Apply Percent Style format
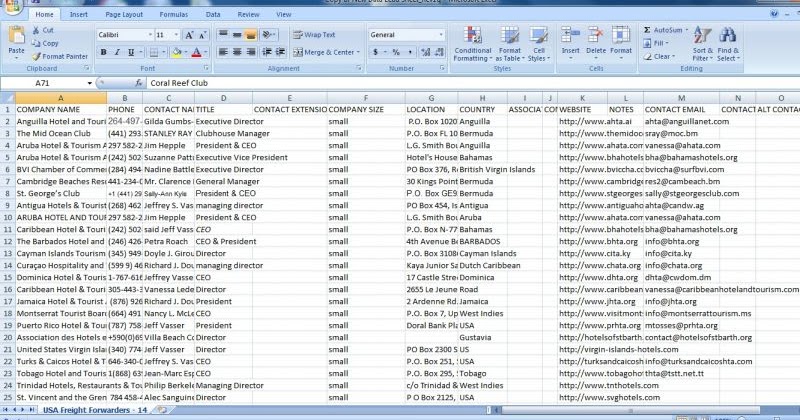Image resolution: width=800 pixels, height=420 pixels. pyautogui.click(x=396, y=52)
